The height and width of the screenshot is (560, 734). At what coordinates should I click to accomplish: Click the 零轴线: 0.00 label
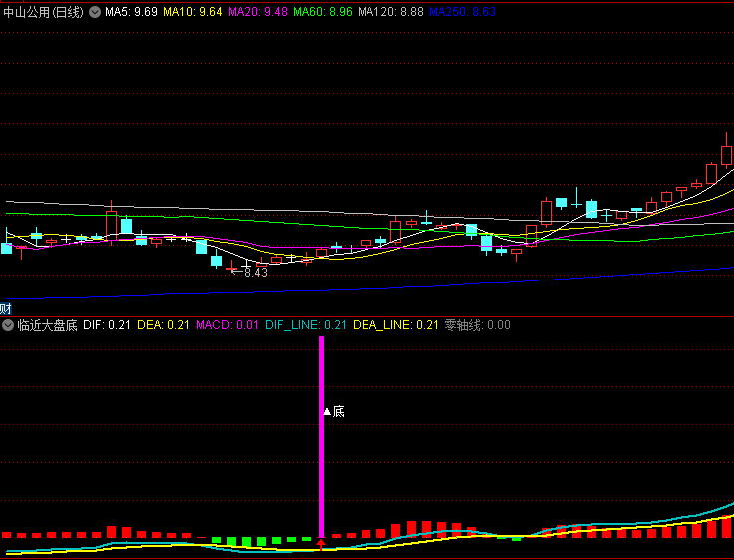pos(477,325)
